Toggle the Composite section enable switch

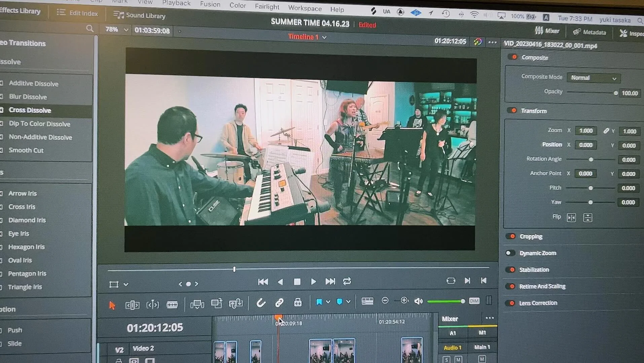coord(512,57)
